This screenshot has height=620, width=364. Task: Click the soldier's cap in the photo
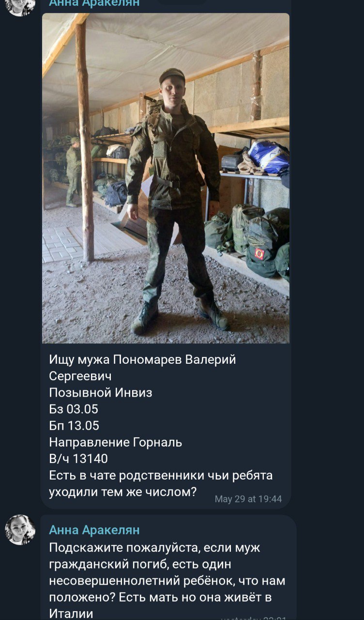tap(172, 76)
